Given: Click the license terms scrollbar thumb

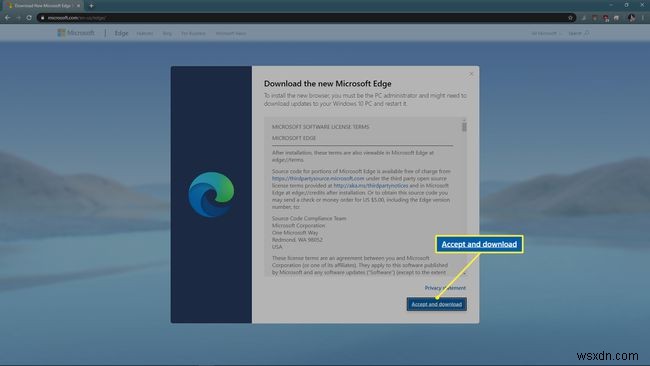Looking at the screenshot, I should pyautogui.click(x=464, y=127).
